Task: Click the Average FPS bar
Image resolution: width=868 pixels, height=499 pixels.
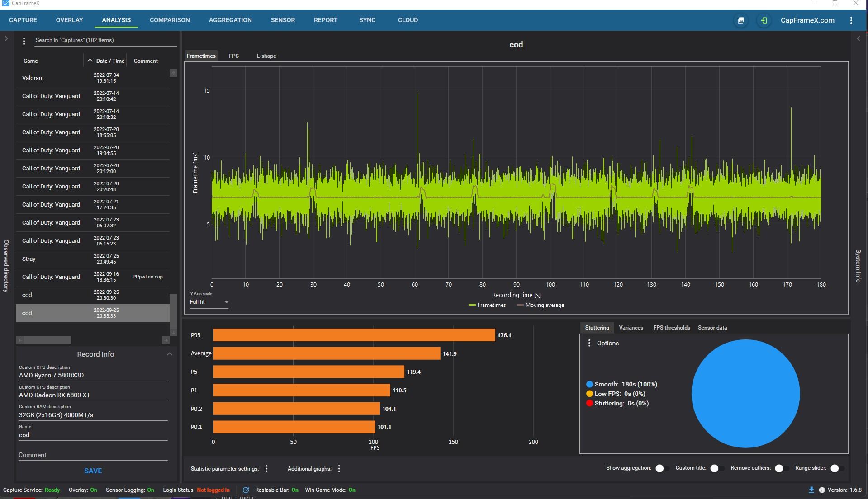Action: point(327,353)
